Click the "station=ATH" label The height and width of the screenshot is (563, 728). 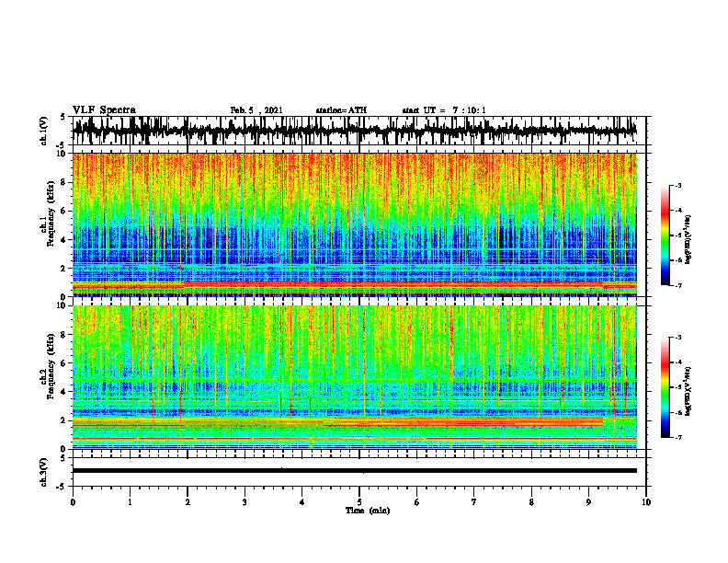341,110
